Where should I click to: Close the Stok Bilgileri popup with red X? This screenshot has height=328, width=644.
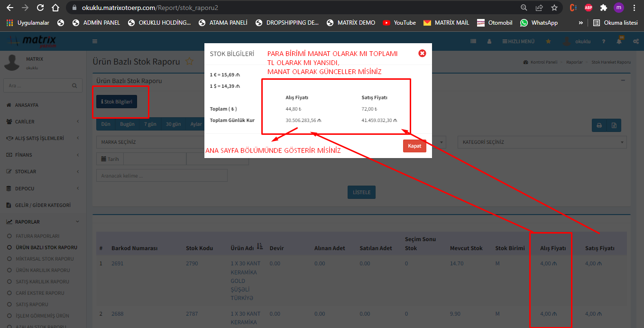[x=422, y=53]
